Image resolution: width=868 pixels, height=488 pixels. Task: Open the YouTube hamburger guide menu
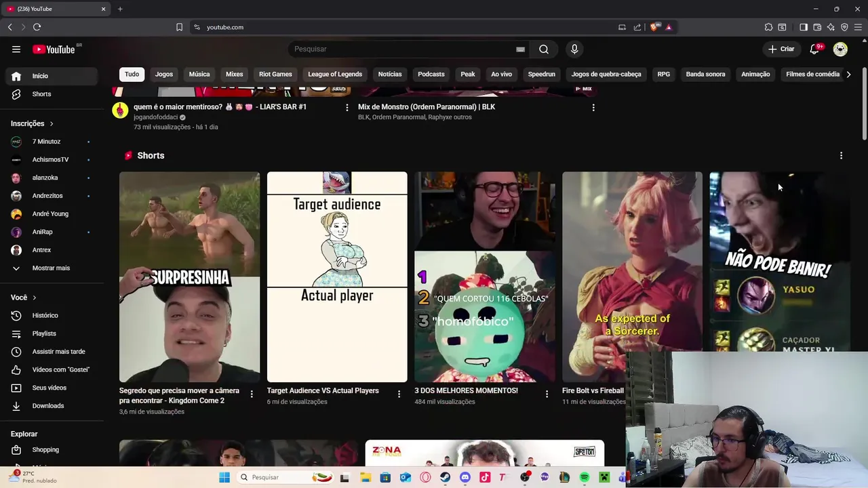point(16,49)
